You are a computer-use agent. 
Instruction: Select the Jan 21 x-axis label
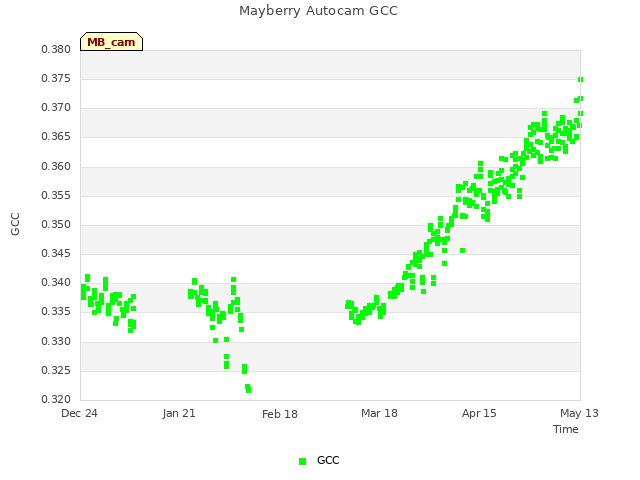(x=179, y=413)
